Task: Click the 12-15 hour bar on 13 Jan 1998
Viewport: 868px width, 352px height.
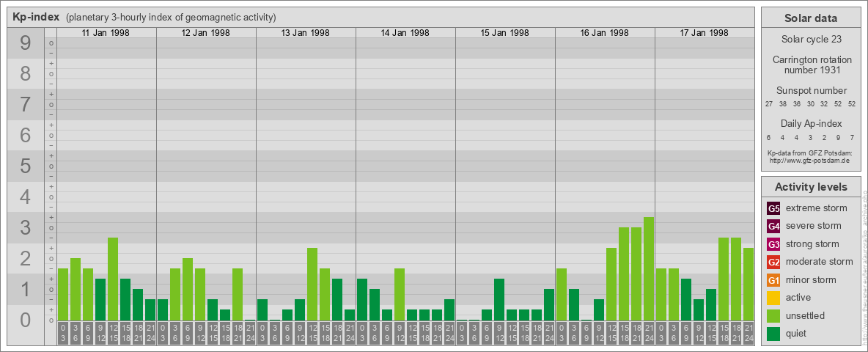Action: coord(312,285)
